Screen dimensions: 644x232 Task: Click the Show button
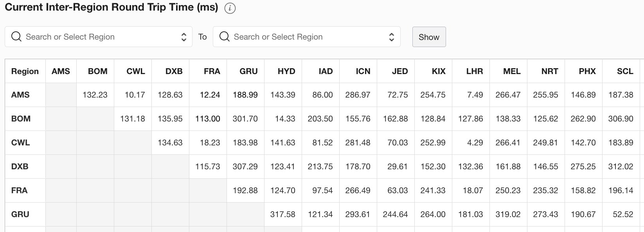pos(429,37)
